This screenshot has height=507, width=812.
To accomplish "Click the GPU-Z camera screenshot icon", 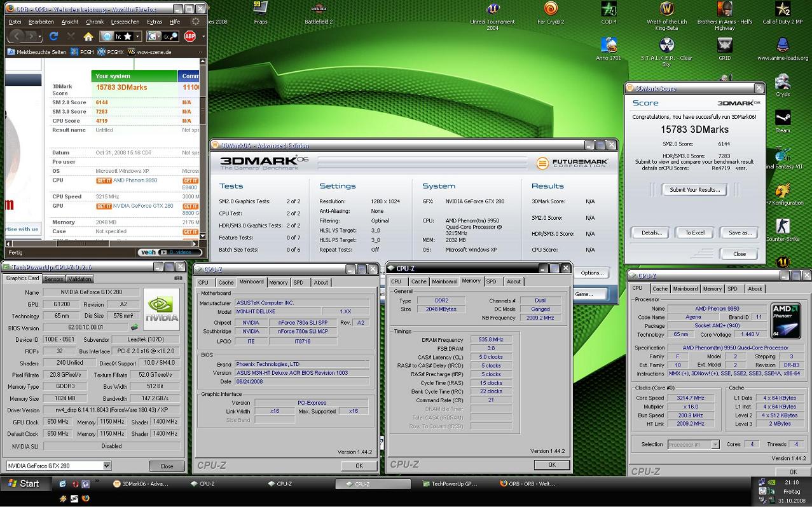I will click(x=178, y=278).
